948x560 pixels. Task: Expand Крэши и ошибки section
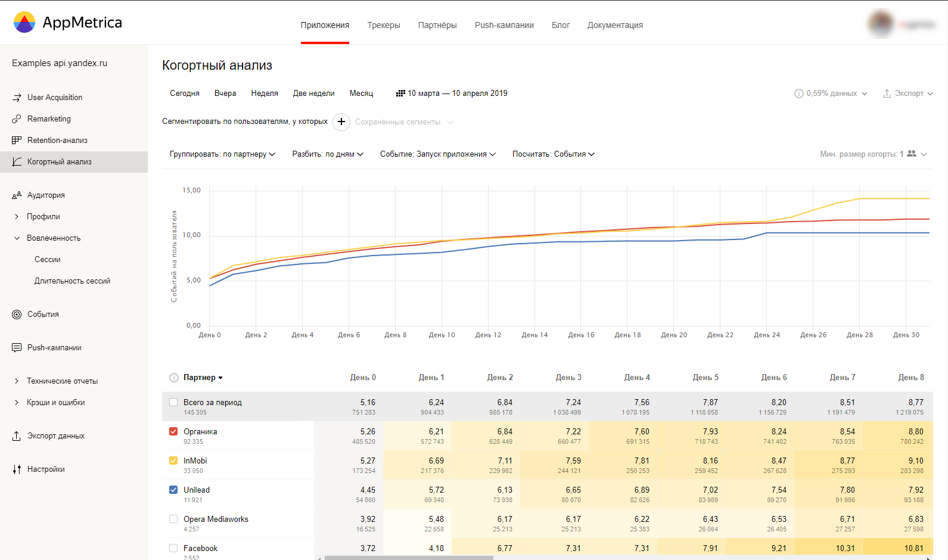click(x=17, y=403)
